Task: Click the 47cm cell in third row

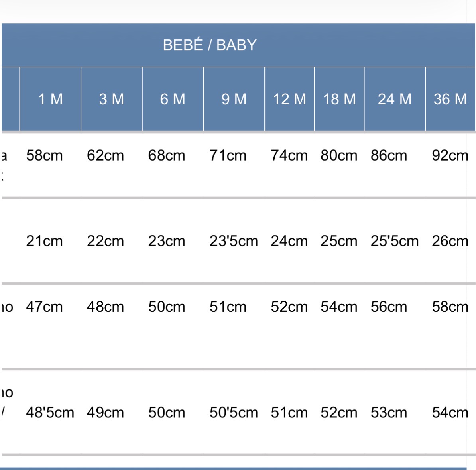Action: coord(44,307)
